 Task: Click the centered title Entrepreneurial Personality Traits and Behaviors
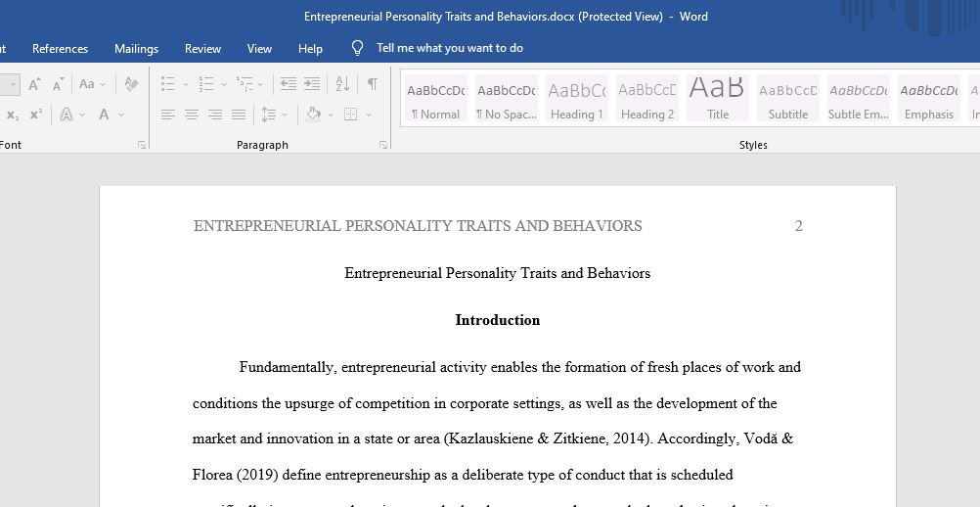498,273
